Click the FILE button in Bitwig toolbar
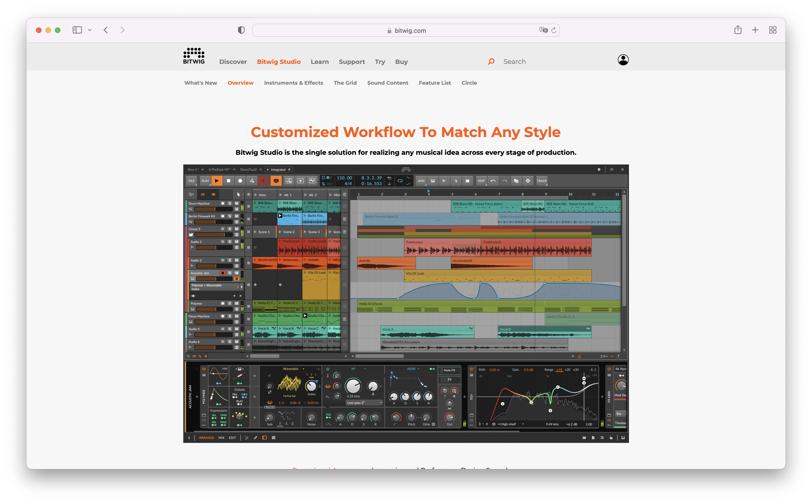The height and width of the screenshot is (504, 812). tap(192, 181)
